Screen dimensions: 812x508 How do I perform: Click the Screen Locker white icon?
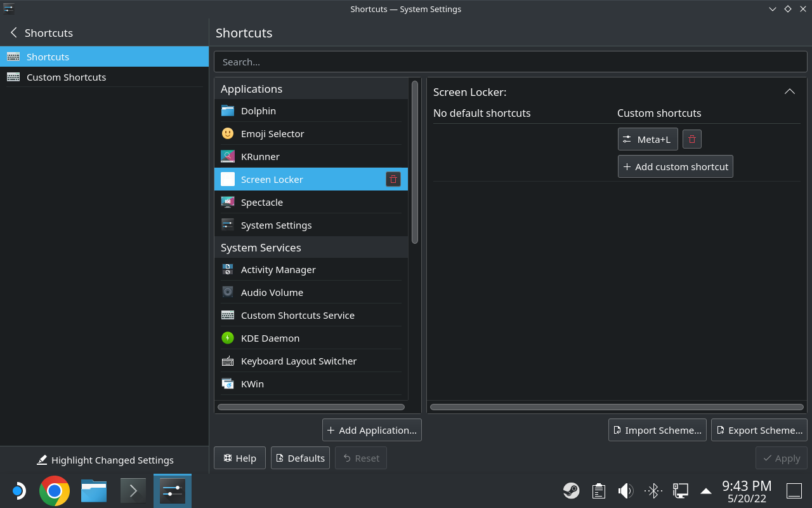click(228, 179)
